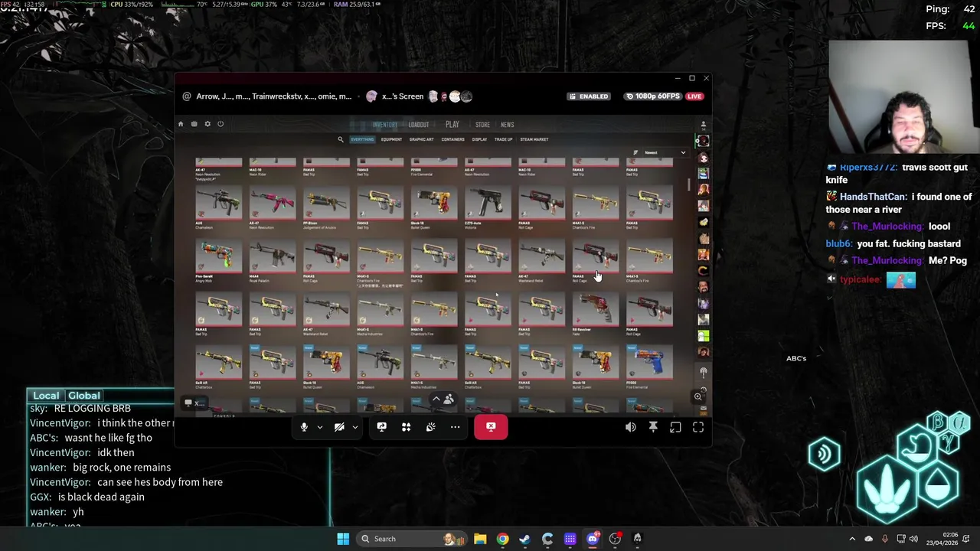Select the PLAY tab
The image size is (980, 551).
452,125
